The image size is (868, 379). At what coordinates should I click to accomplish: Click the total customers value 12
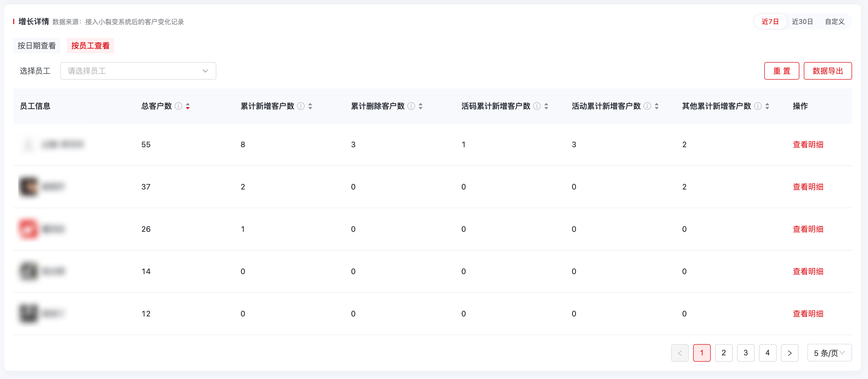pos(145,314)
